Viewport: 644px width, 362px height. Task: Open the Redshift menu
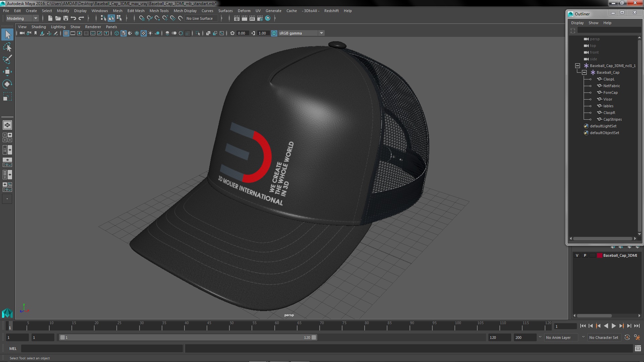tap(331, 11)
